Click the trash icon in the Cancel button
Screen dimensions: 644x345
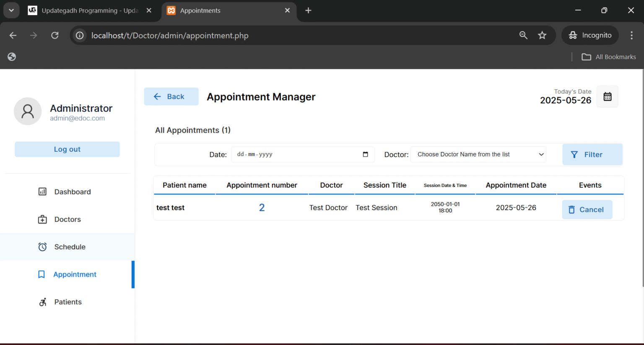pos(571,210)
